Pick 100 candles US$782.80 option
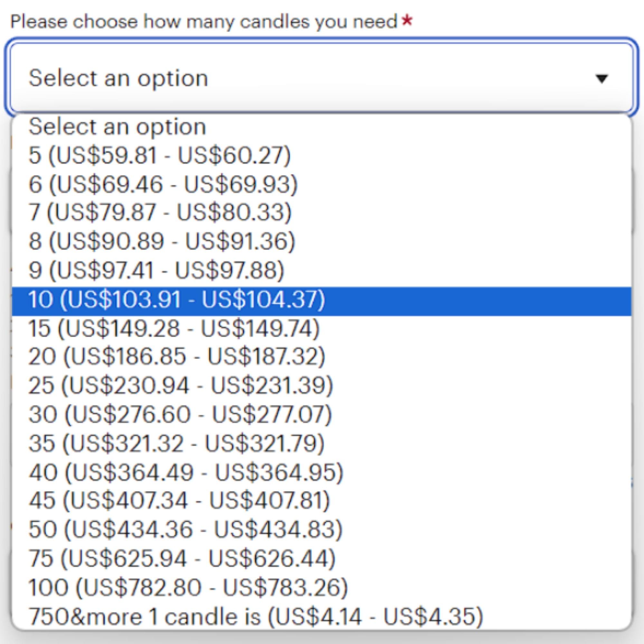Screen dimensions: 644x644 pyautogui.click(x=188, y=587)
